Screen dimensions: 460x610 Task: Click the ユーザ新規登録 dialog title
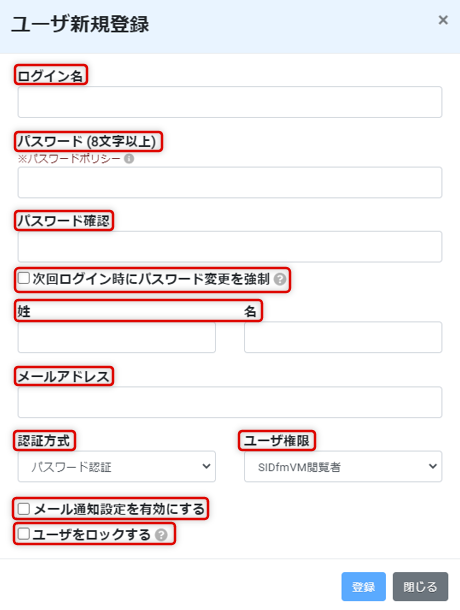[80, 24]
